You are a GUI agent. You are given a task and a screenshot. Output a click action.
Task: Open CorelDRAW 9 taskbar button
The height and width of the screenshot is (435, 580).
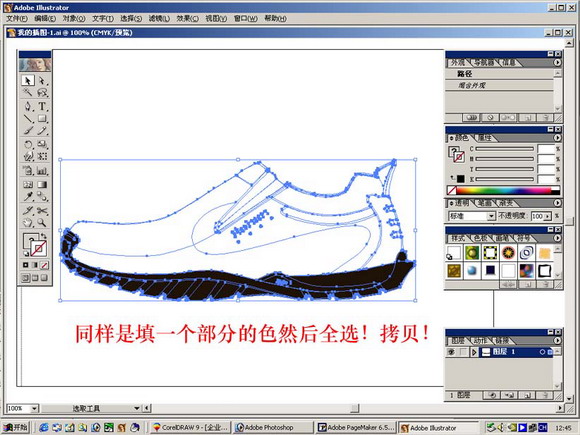click(191, 428)
